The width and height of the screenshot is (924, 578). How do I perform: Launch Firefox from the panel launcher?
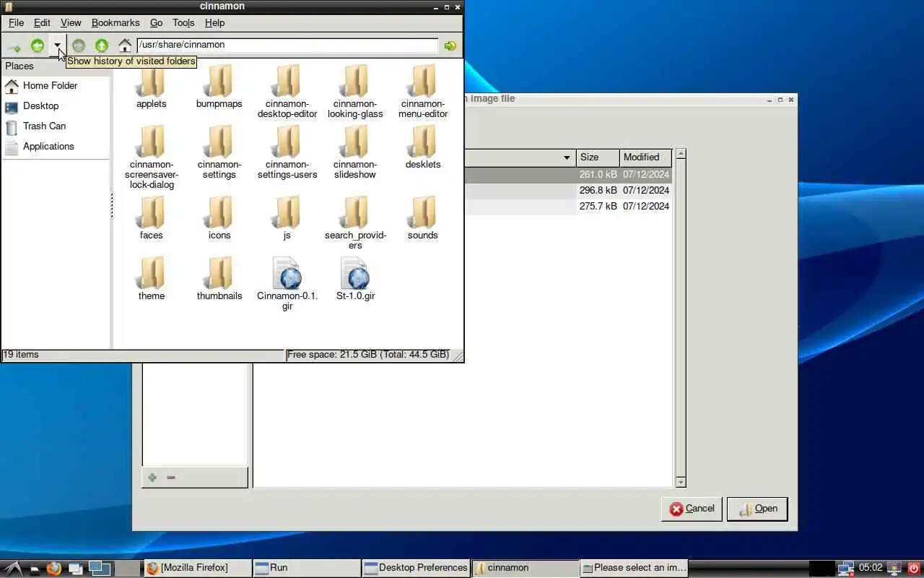tap(53, 568)
